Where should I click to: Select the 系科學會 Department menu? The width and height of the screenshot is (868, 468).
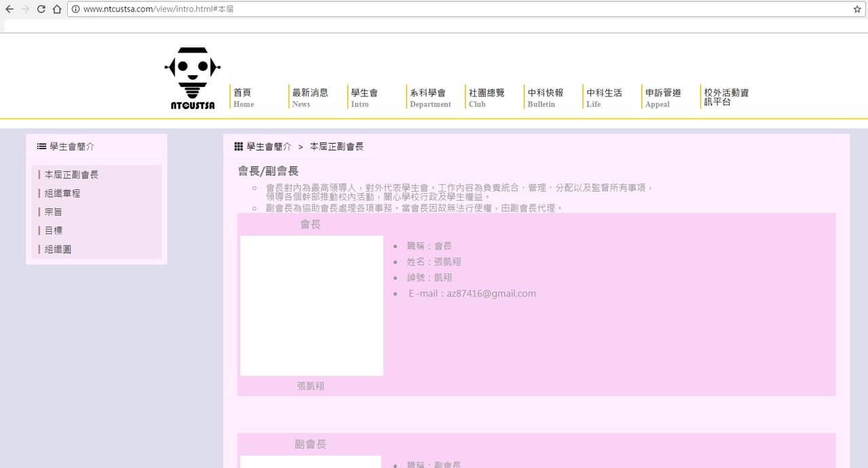[x=430, y=98]
